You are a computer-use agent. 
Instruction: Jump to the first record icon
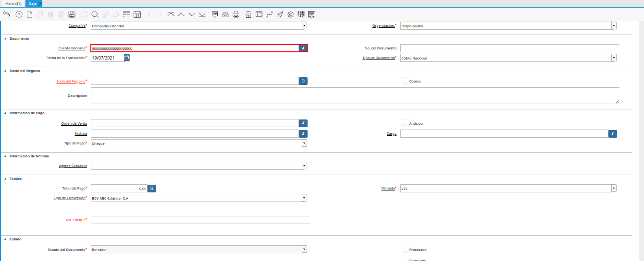171,14
